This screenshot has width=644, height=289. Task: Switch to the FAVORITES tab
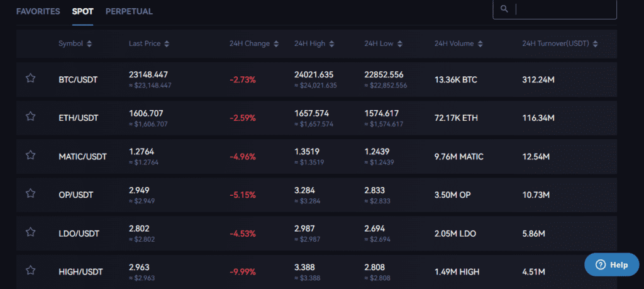click(38, 11)
